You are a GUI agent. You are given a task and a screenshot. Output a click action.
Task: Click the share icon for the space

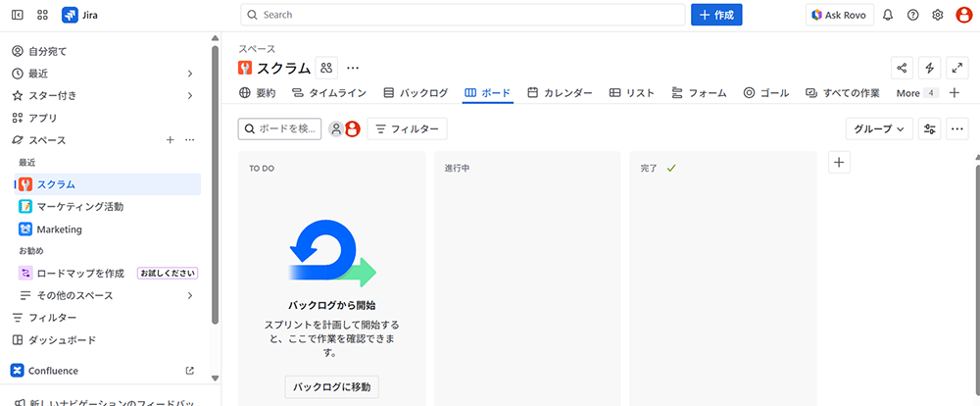tap(903, 68)
